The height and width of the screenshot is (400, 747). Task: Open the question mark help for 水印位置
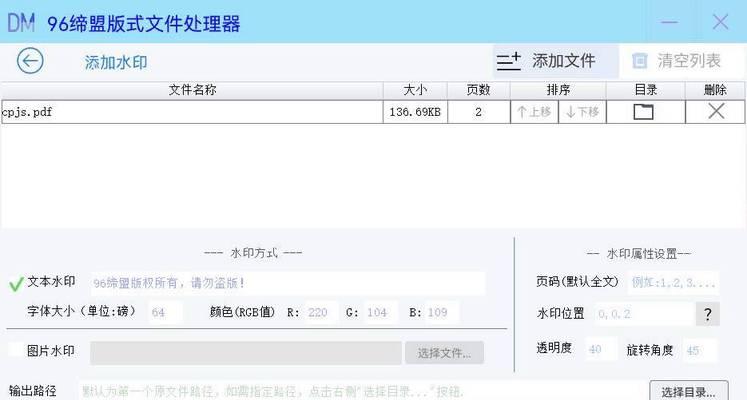[x=707, y=314]
